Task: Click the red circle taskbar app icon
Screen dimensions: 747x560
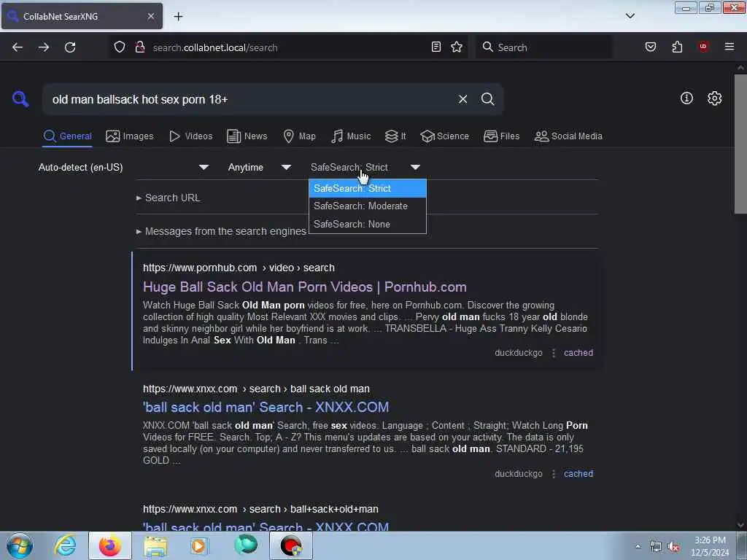Action: coord(291,545)
